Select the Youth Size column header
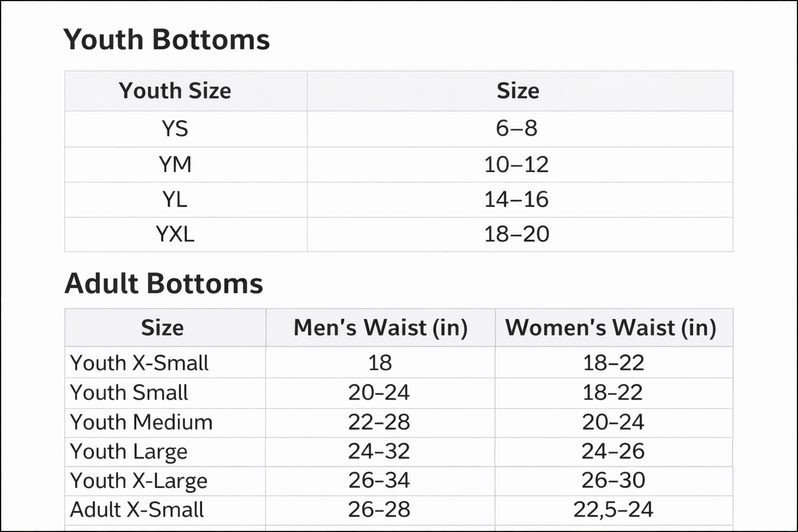Screen dimensions: 798x532 (175, 91)
